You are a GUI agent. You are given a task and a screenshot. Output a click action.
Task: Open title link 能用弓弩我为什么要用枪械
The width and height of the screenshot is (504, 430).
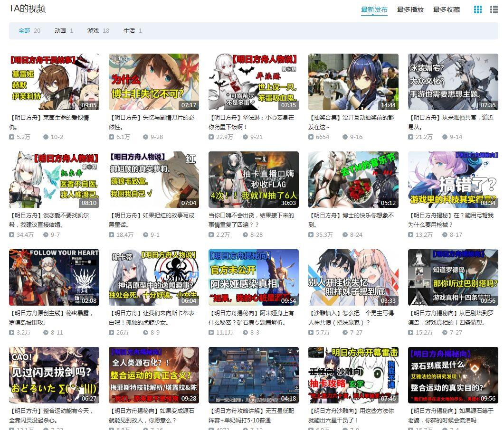click(x=451, y=220)
